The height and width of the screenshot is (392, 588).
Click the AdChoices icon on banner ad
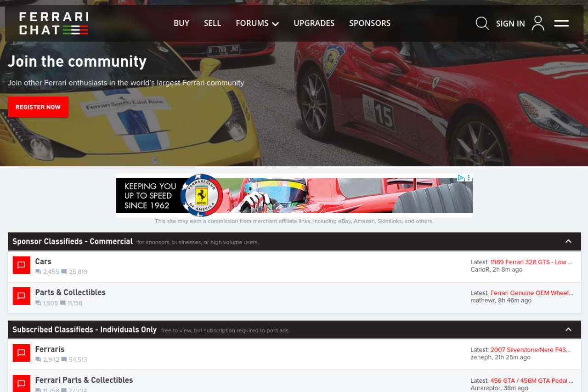(460, 178)
